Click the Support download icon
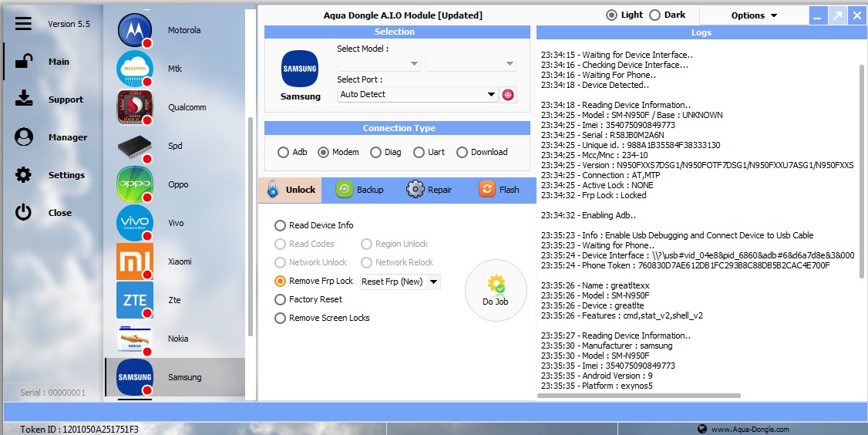The width and height of the screenshot is (868, 435). 23,99
